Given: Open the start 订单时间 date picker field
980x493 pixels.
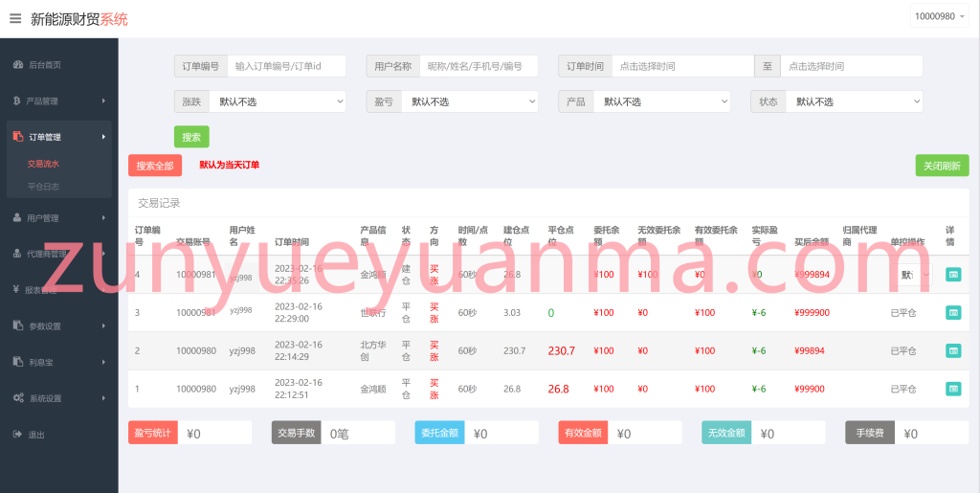Looking at the screenshot, I should pos(683,66).
